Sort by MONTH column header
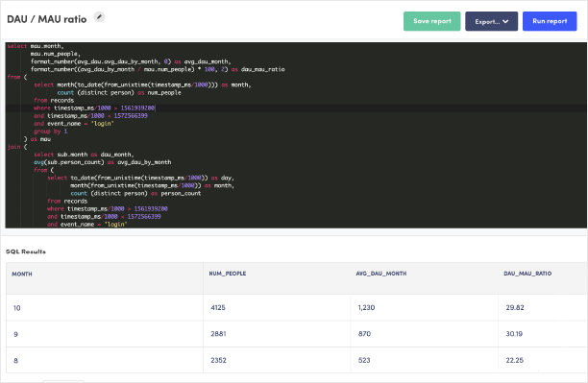Viewport: 588px width, 383px height. [22, 274]
